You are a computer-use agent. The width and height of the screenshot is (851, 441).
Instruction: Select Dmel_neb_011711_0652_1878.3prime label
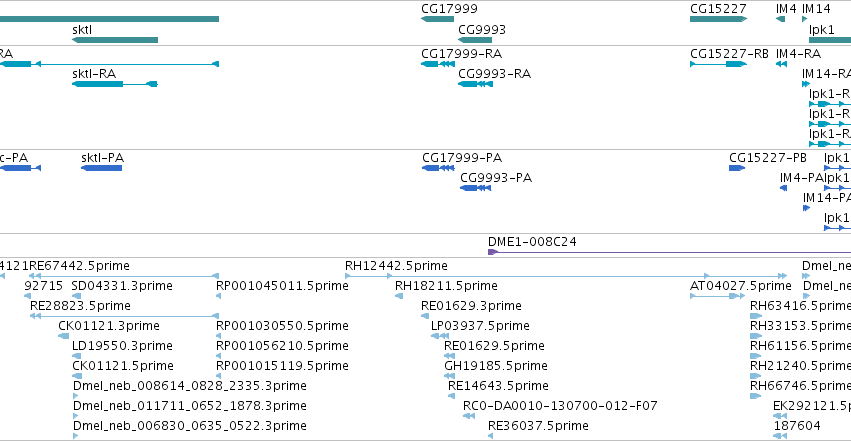(x=190, y=406)
